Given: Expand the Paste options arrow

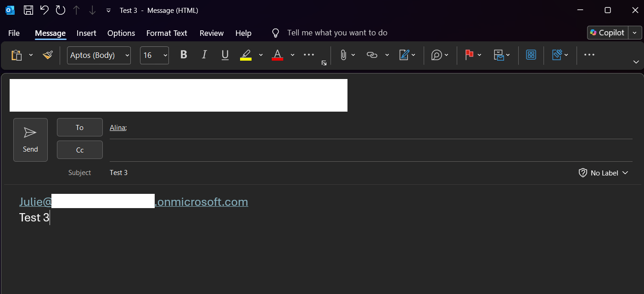Looking at the screenshot, I should (x=31, y=55).
